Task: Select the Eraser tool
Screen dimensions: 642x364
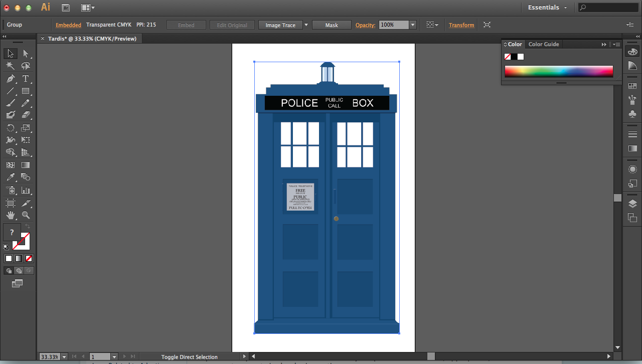Action: pos(26,115)
